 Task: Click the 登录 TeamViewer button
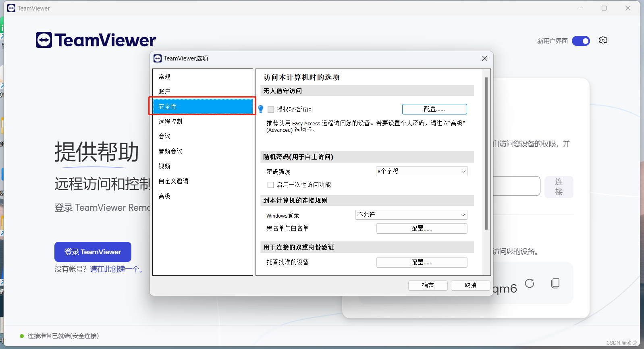pyautogui.click(x=93, y=252)
